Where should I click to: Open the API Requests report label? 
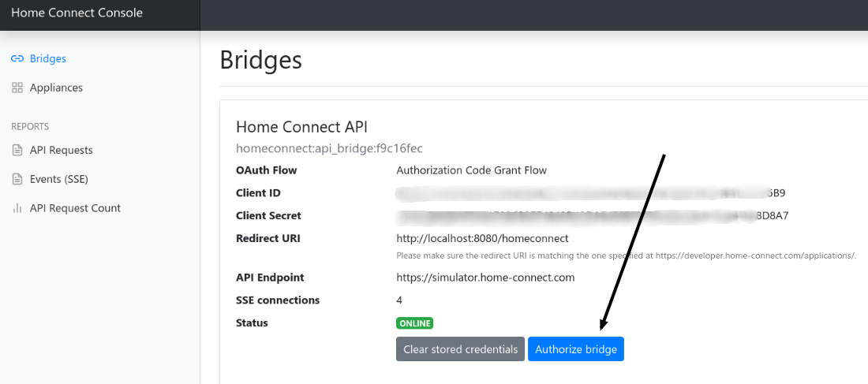click(61, 151)
